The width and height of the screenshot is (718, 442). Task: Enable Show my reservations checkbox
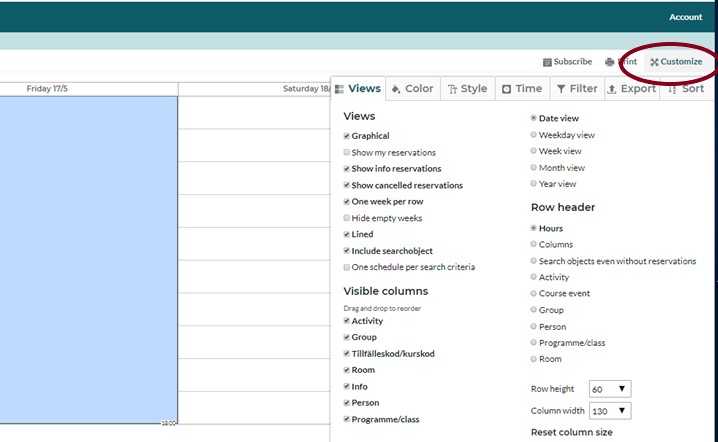click(347, 153)
